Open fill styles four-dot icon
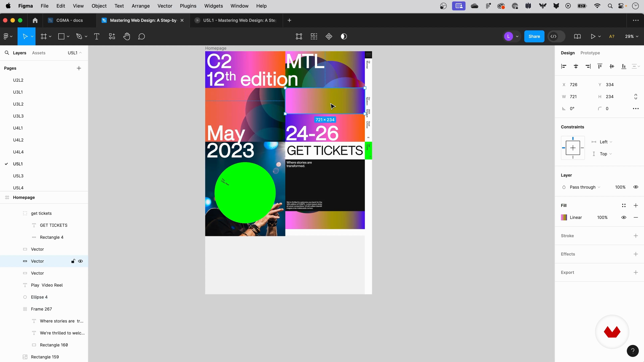The width and height of the screenshot is (644, 362). pos(624,205)
